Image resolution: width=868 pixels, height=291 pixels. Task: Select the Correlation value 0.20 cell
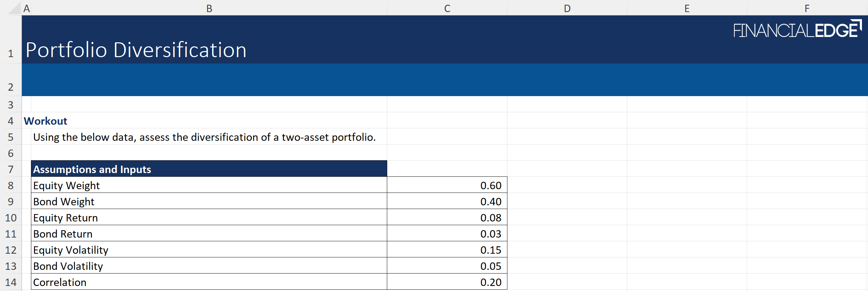pos(447,282)
